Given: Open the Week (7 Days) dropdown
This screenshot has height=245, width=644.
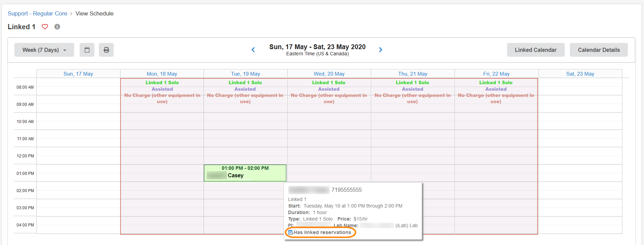Looking at the screenshot, I should [x=44, y=50].
